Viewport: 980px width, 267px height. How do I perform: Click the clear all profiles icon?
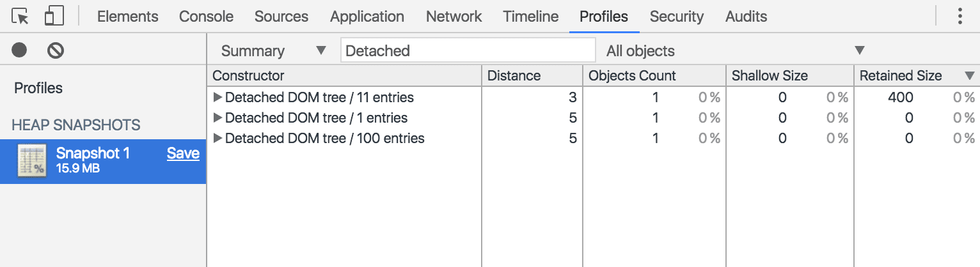[56, 50]
